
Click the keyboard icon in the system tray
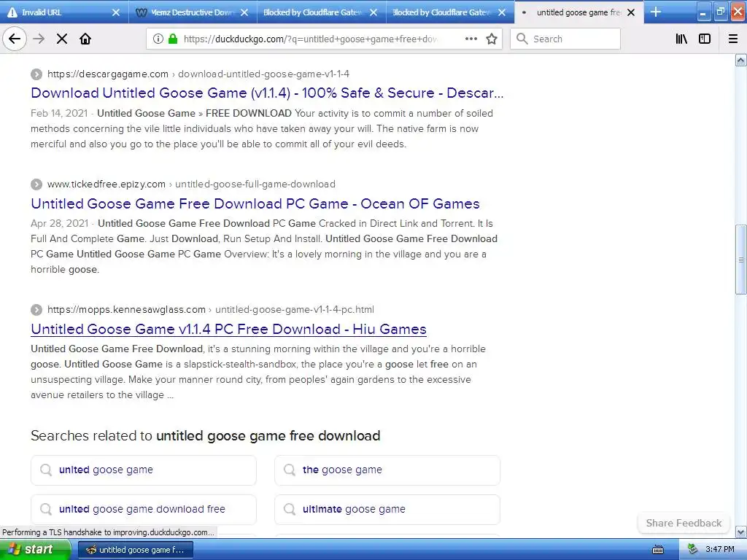pos(658,550)
